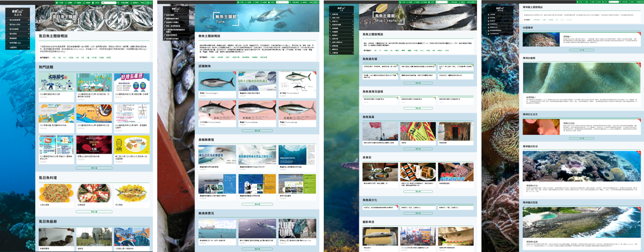Expand the first sidebar menu on the mullet page
Viewport: 644px width, 252px height.
click(x=341, y=15)
